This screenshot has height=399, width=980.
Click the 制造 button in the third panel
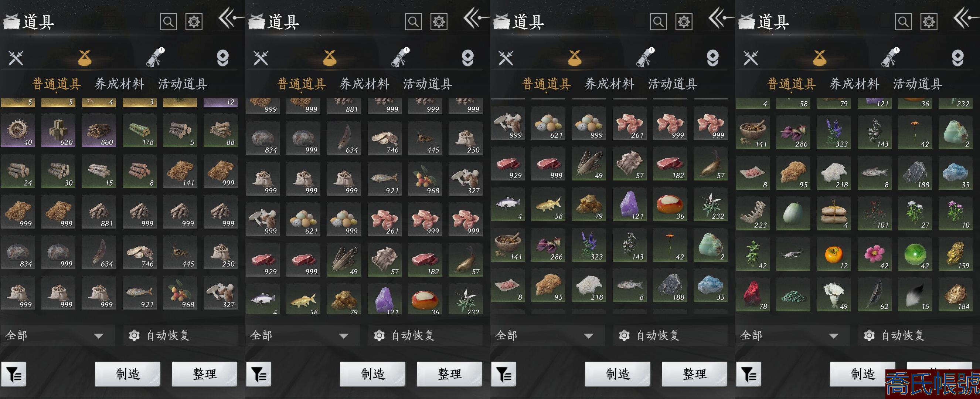coord(618,374)
